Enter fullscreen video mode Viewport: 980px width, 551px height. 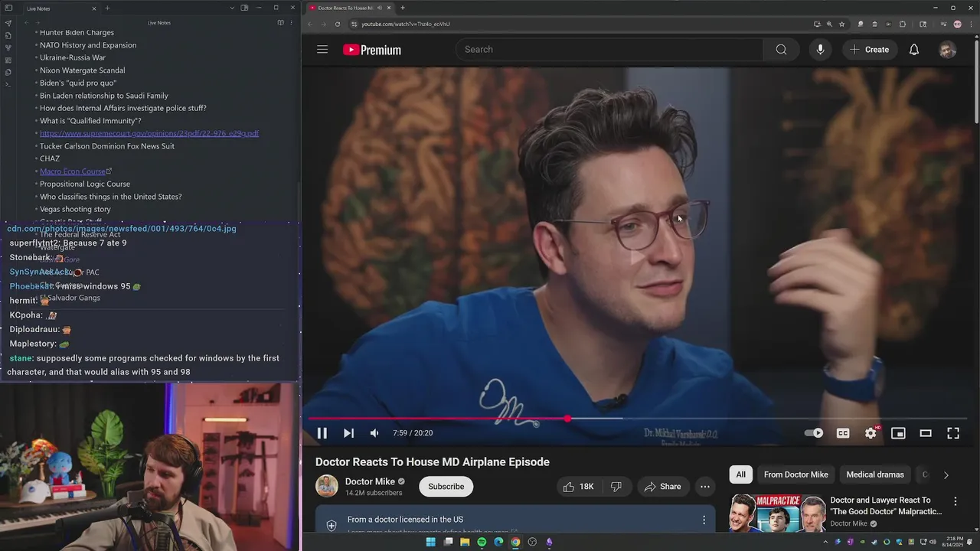[953, 433]
